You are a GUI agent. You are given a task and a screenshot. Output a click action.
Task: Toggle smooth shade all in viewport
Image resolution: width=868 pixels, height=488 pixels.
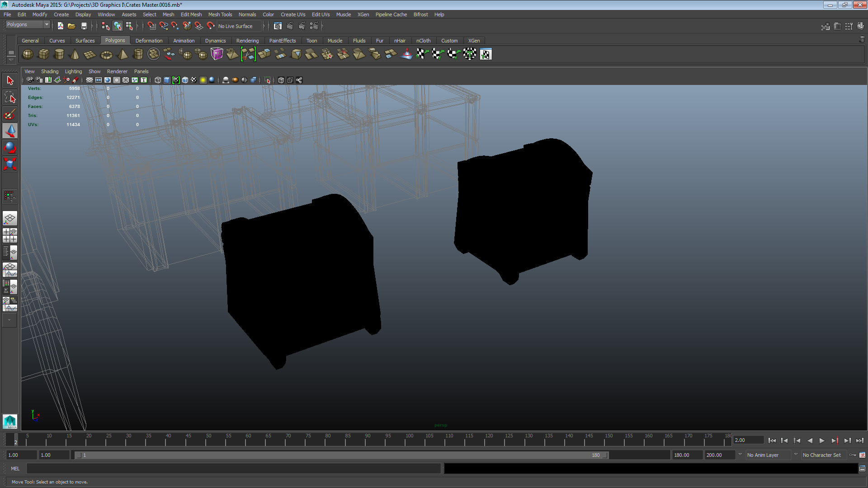click(x=167, y=80)
